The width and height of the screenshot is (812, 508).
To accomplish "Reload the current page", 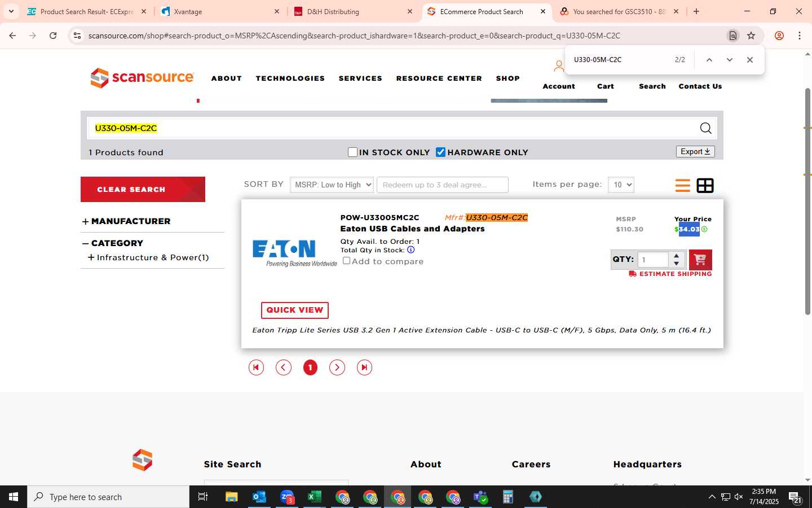I will point(53,36).
